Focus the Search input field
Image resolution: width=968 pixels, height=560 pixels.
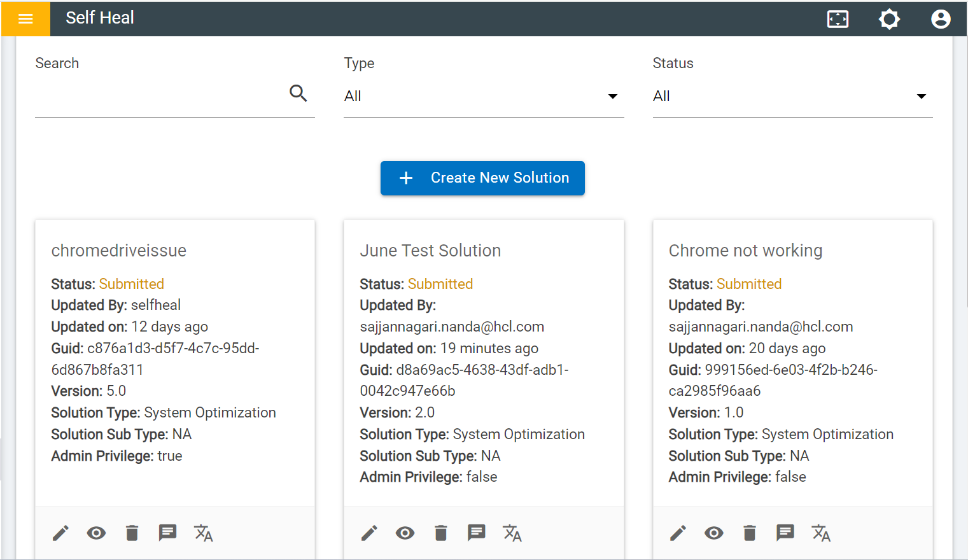click(x=159, y=97)
